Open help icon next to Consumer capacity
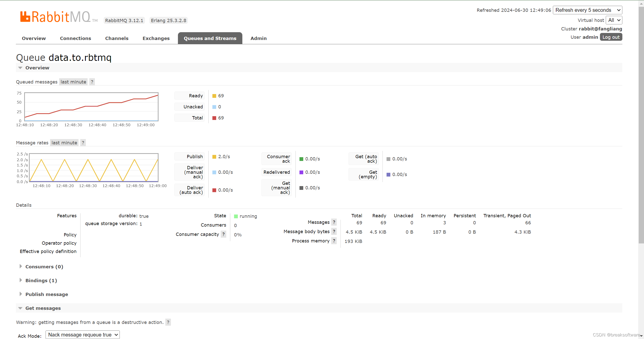 click(x=223, y=234)
